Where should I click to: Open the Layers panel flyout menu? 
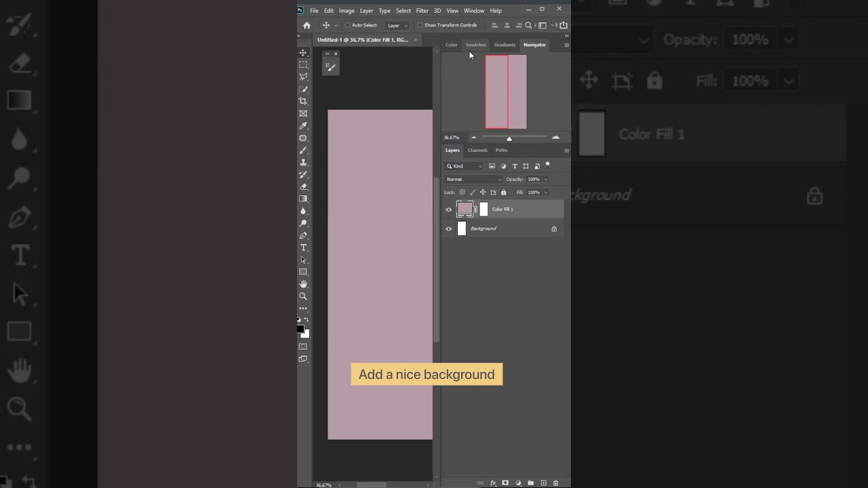click(x=566, y=150)
